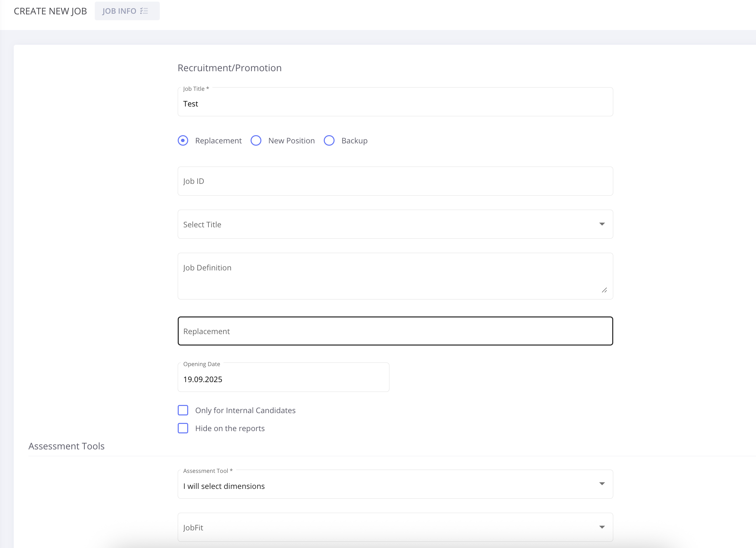The width and height of the screenshot is (756, 548).
Task: Grab the Job Definition resize handle
Action: coord(604,290)
